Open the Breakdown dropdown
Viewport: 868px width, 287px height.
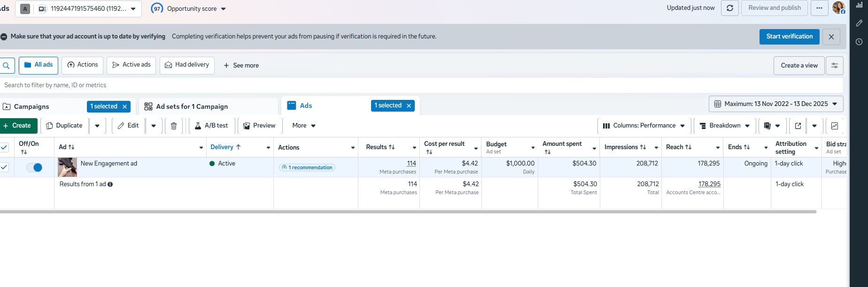coord(725,126)
